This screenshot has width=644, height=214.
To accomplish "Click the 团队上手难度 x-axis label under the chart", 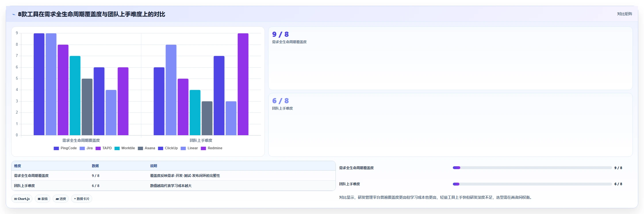I will pyautogui.click(x=201, y=140).
